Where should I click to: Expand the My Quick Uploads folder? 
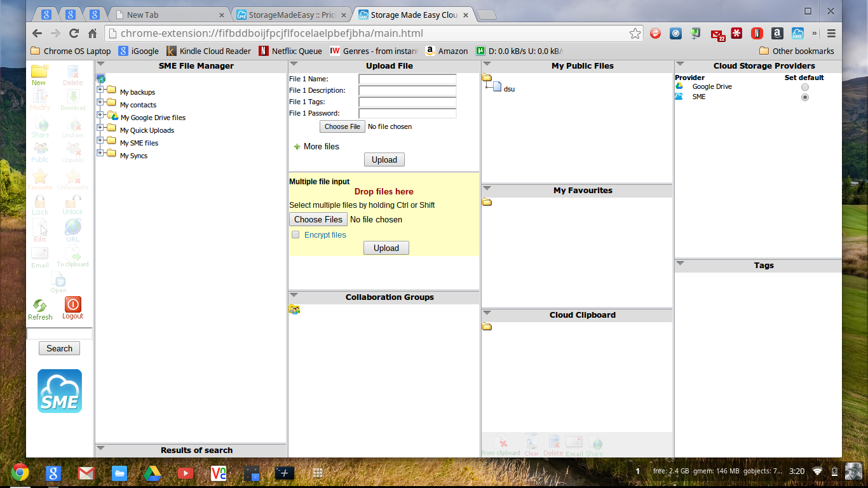tap(100, 127)
